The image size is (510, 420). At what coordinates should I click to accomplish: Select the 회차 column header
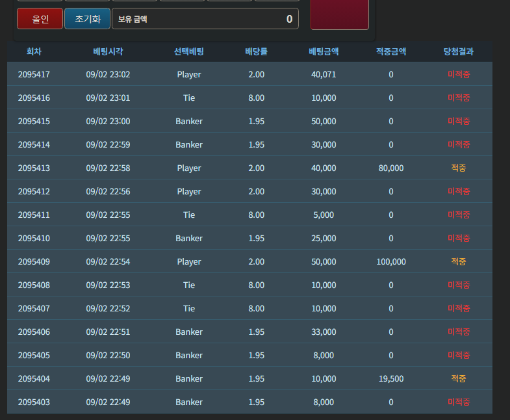[x=34, y=51]
